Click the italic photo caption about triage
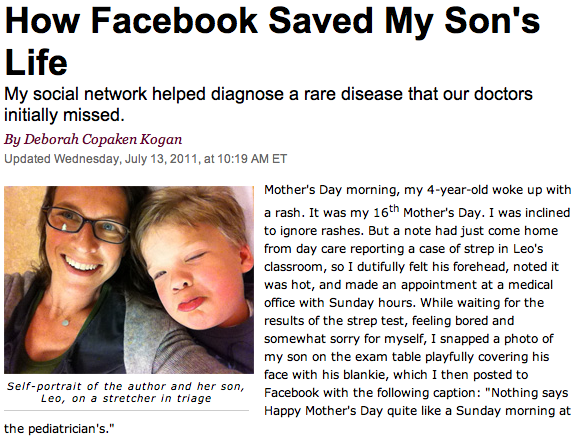The image size is (579, 440). [x=126, y=392]
